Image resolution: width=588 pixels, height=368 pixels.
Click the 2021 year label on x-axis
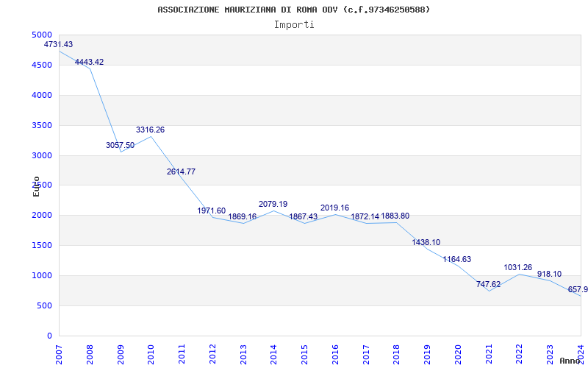[x=489, y=355]
